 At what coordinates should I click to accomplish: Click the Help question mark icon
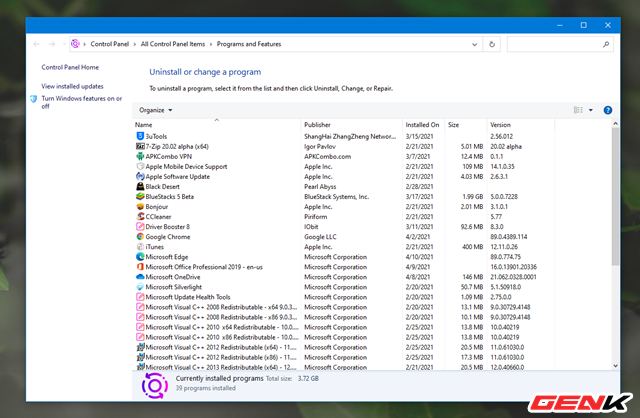[x=607, y=110]
